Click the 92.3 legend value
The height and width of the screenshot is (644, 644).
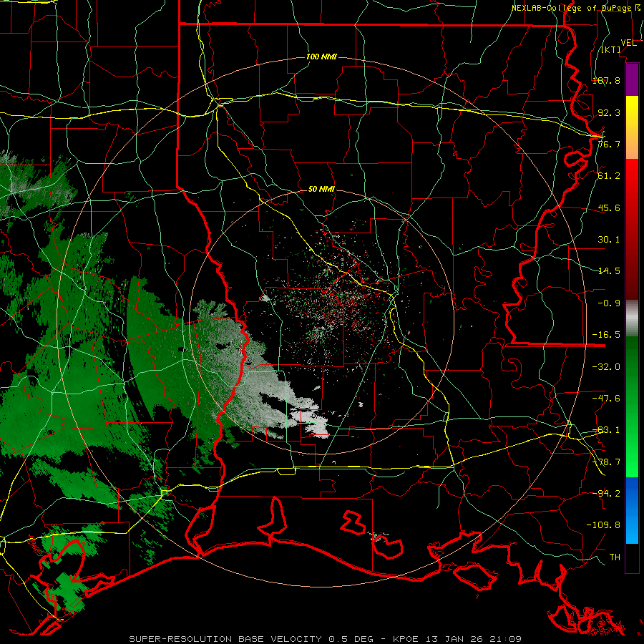(609, 112)
